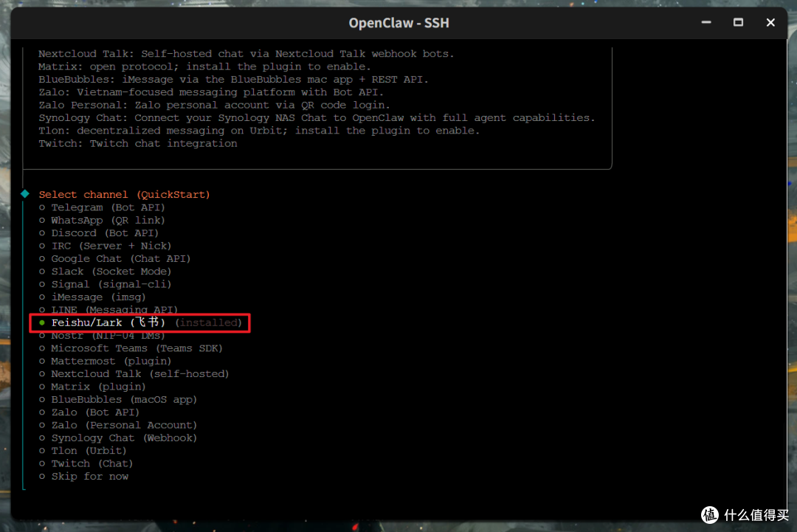Choose Matrix (plugin) channel

92,387
